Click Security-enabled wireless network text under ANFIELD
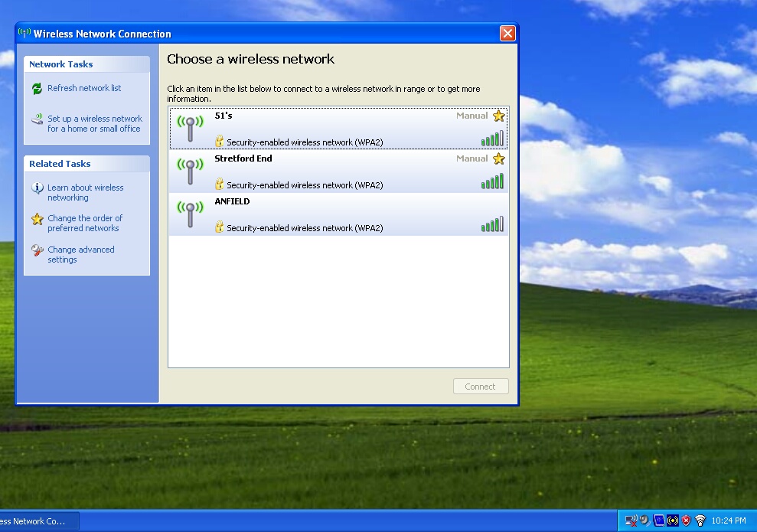This screenshot has height=532, width=757. [x=305, y=228]
